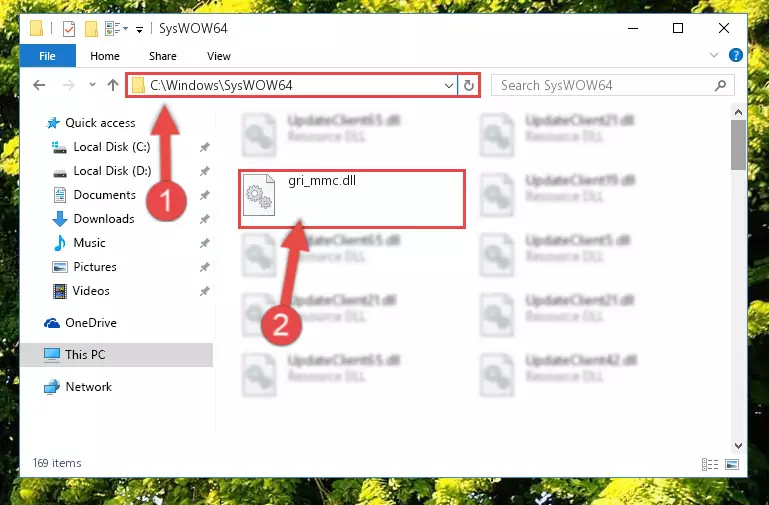The height and width of the screenshot is (505, 769).
Task: Click the search magnifier icon
Action: coord(720,86)
